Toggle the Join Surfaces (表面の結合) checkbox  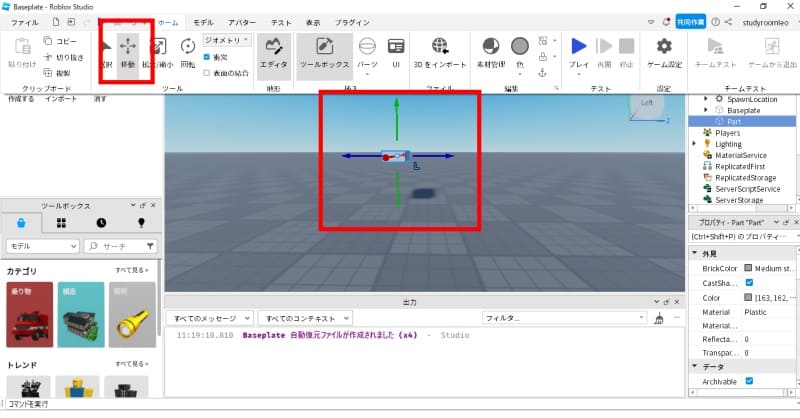pyautogui.click(x=207, y=73)
